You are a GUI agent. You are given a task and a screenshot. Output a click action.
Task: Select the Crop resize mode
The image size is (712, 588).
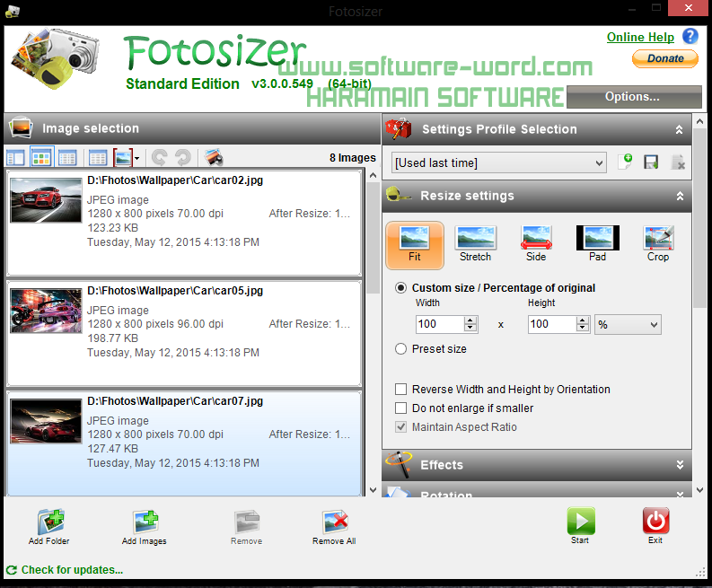[658, 244]
